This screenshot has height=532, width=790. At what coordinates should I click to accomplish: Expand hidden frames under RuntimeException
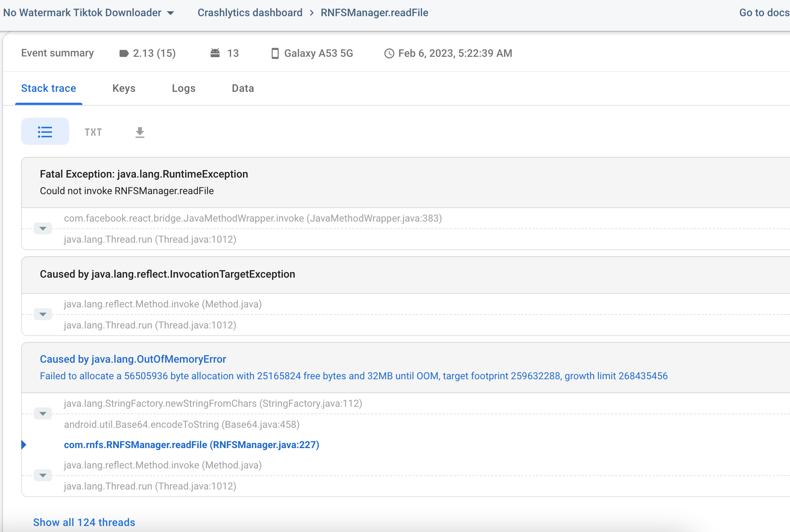43,228
